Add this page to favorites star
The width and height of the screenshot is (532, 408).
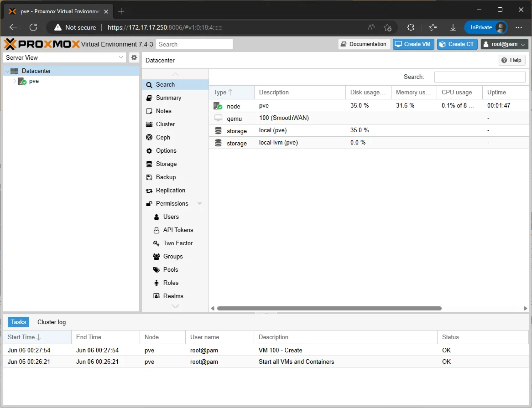pos(387,27)
